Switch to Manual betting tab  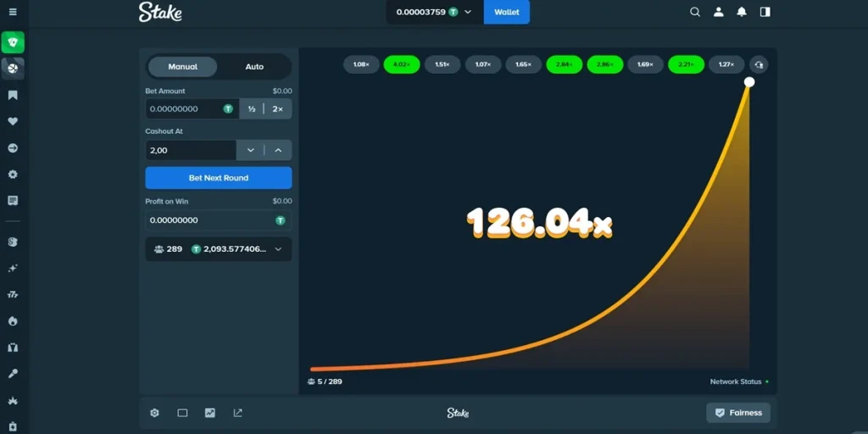183,66
